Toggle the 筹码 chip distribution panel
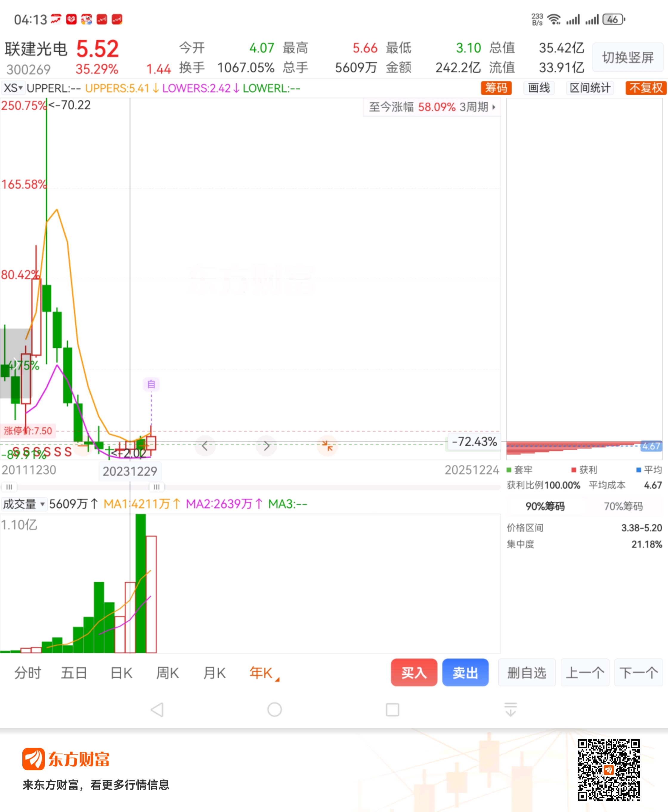This screenshot has height=812, width=668. [x=496, y=88]
